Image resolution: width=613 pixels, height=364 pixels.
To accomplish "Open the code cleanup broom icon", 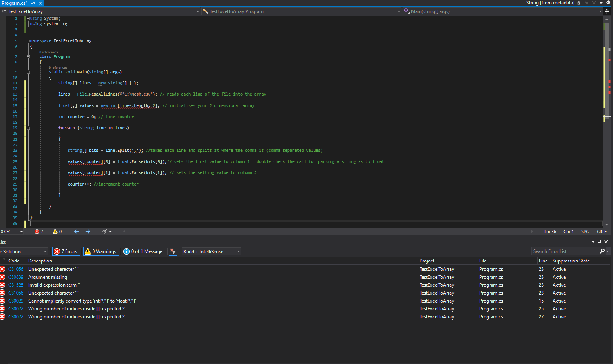I will (105, 232).
